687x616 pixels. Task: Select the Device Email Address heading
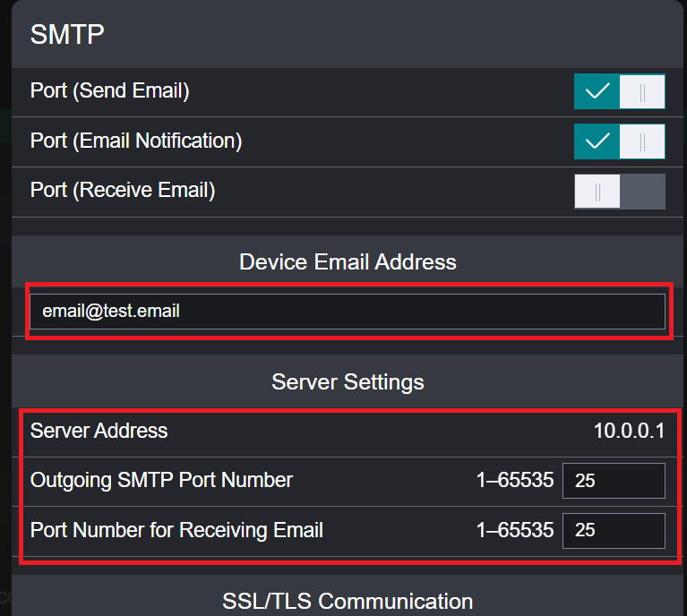(x=348, y=262)
